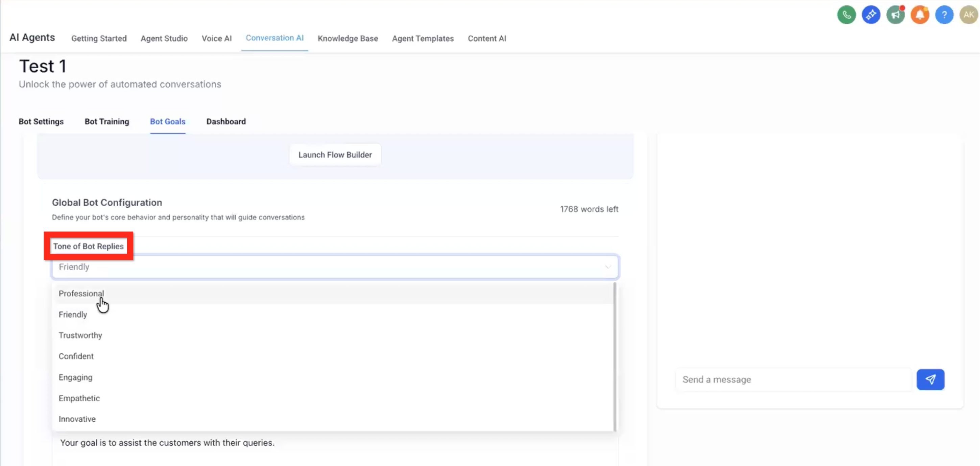The height and width of the screenshot is (466, 980).
Task: Open the blue AI sparkle assistant icon
Action: click(x=871, y=15)
